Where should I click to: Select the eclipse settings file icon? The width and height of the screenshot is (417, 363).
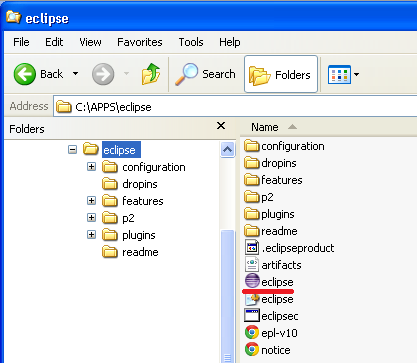click(x=252, y=299)
